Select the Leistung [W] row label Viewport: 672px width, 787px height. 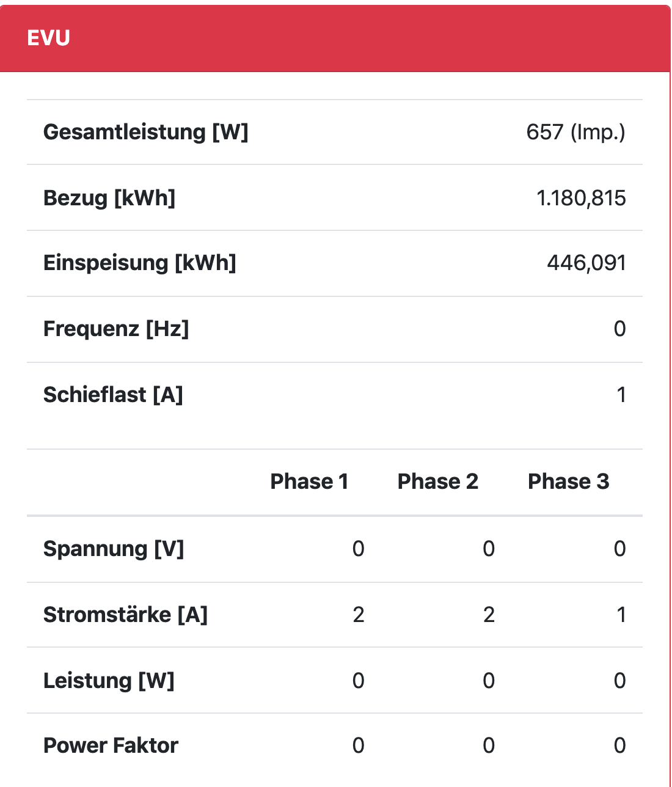[109, 681]
